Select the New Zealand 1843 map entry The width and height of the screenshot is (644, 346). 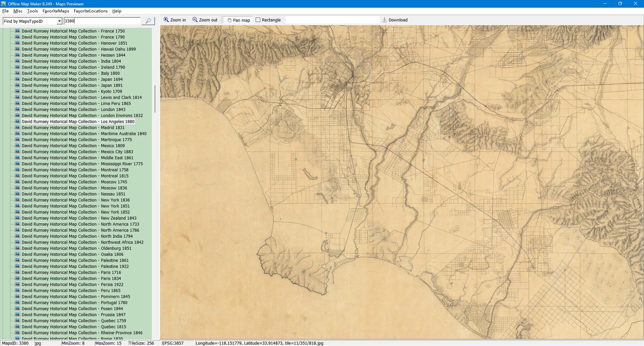tap(79, 218)
